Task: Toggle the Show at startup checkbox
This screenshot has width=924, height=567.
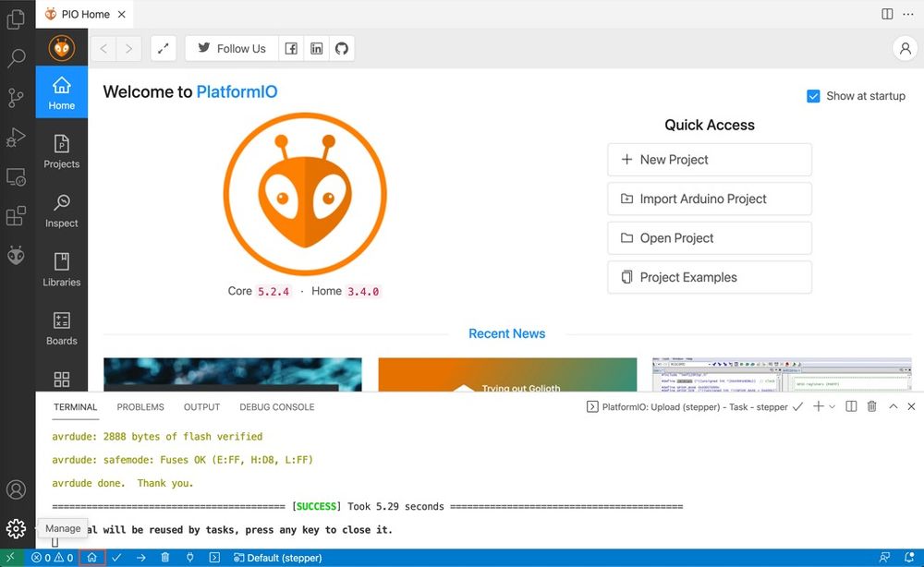Action: 813,95
